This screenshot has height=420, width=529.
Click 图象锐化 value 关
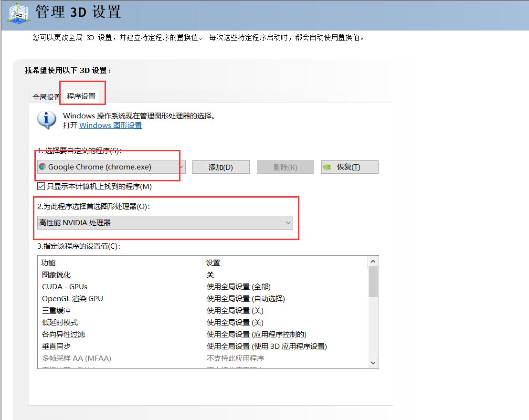(210, 274)
